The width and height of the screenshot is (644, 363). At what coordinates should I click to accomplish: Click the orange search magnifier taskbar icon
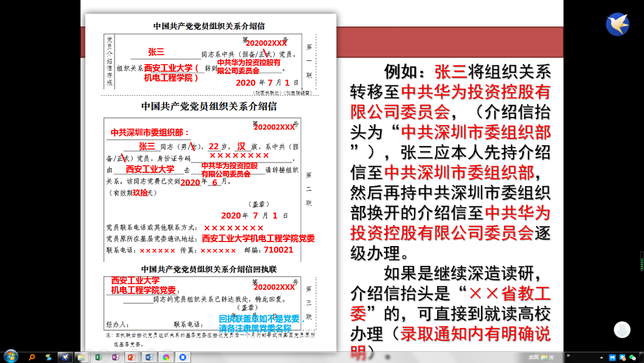coord(32,357)
